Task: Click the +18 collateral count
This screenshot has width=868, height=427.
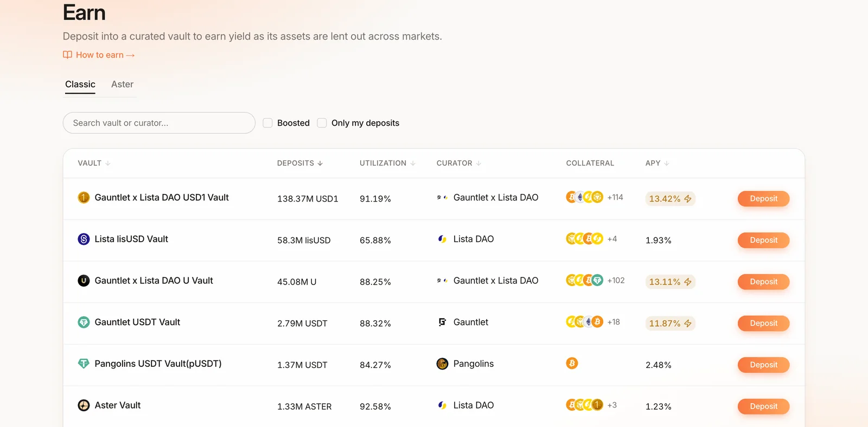Action: click(614, 322)
